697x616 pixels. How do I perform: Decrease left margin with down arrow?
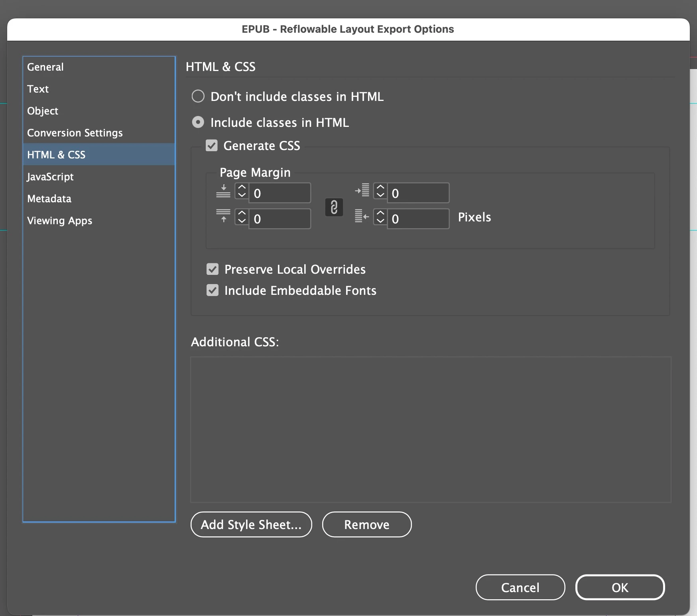tap(380, 195)
